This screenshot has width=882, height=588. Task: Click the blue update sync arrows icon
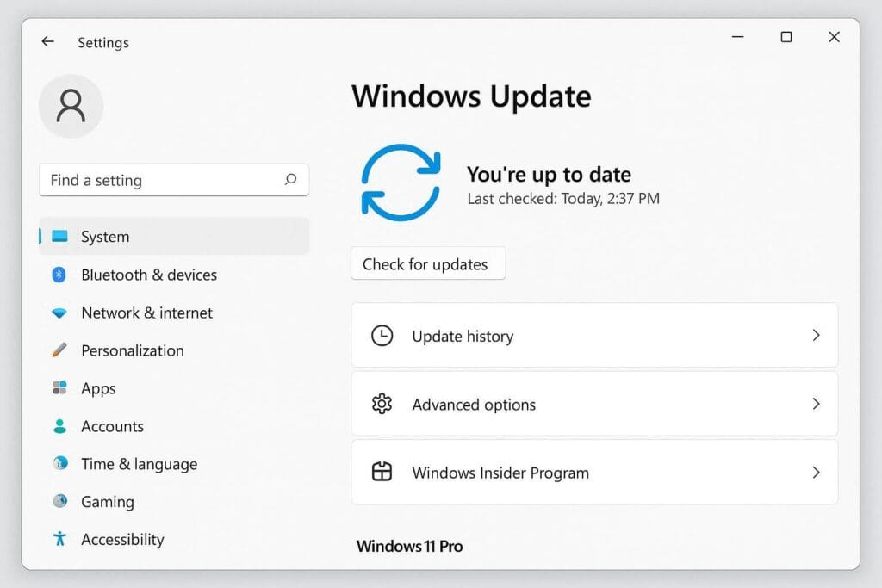tap(401, 180)
